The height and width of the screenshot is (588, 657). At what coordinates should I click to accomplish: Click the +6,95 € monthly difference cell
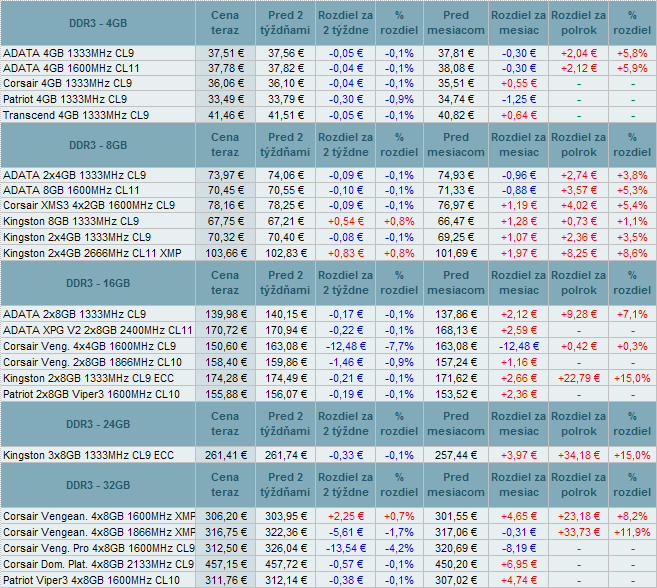tap(519, 564)
